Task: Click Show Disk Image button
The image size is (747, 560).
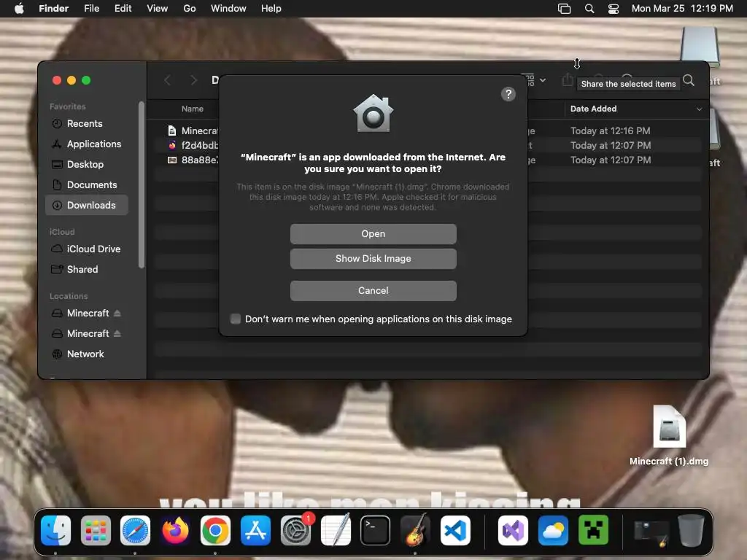Action: (373, 259)
